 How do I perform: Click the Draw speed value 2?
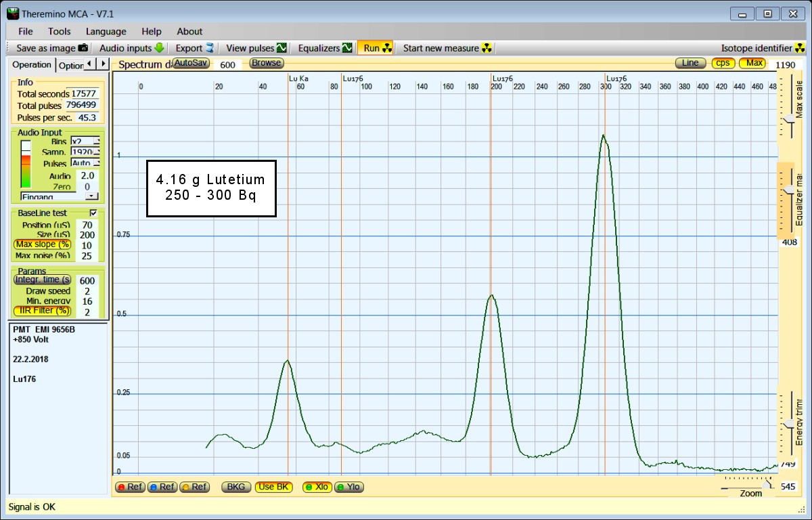click(x=87, y=291)
